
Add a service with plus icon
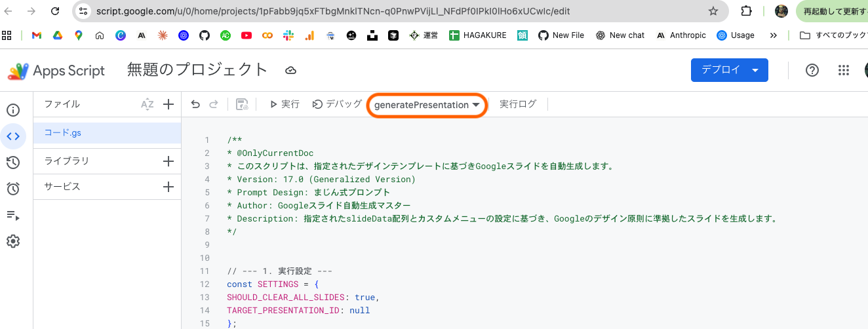168,187
